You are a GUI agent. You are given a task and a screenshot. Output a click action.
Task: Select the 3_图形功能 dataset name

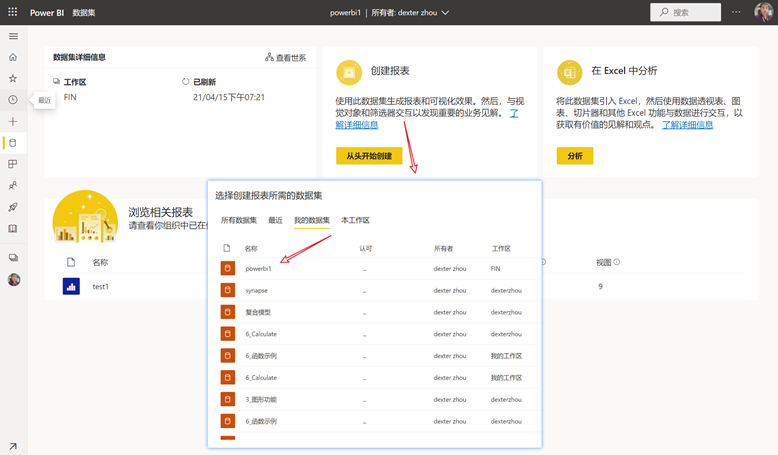261,399
